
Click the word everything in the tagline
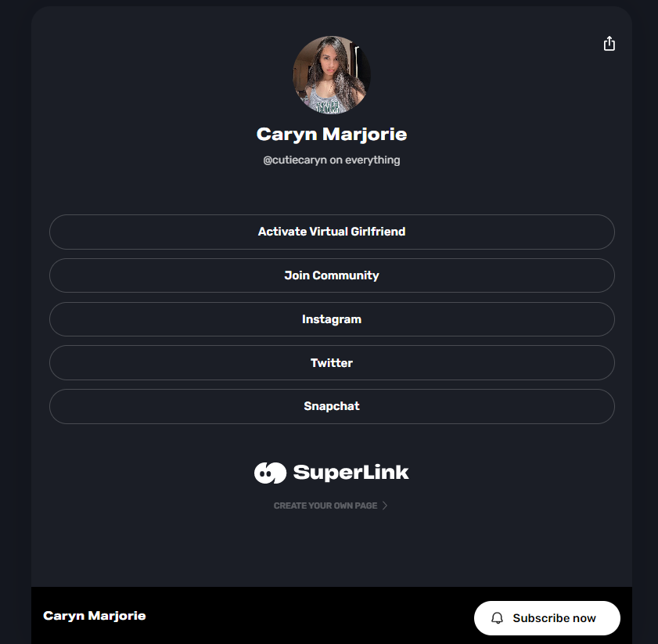[372, 160]
